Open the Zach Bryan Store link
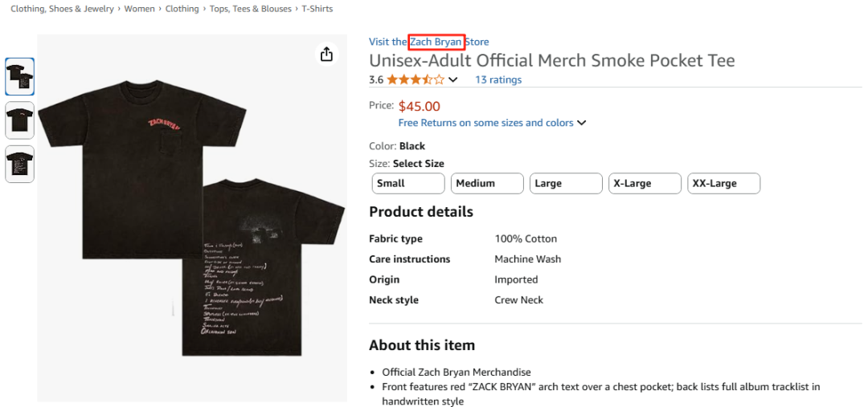Screen dimensions: 868x407 pyautogui.click(x=436, y=42)
